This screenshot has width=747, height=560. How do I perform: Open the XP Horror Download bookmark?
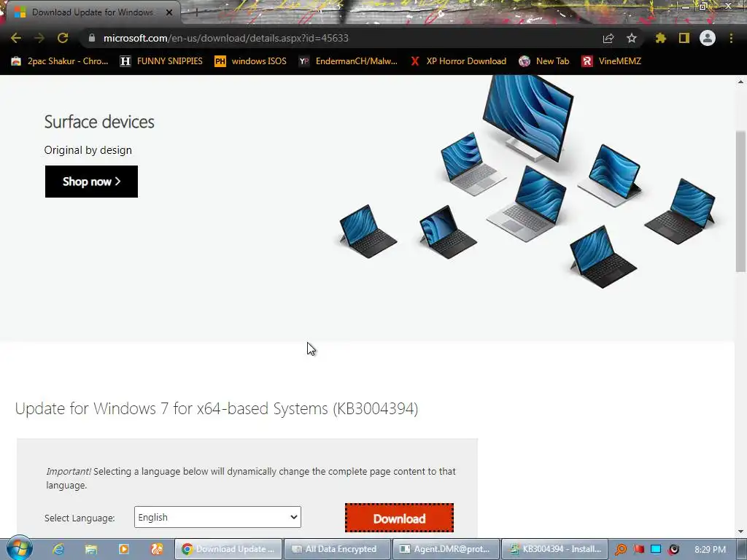(458, 61)
